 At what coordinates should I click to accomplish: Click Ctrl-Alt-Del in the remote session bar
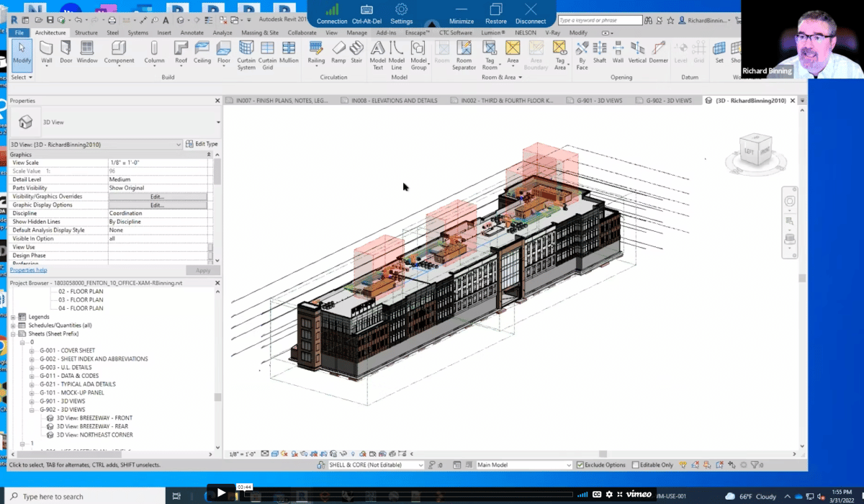(366, 14)
